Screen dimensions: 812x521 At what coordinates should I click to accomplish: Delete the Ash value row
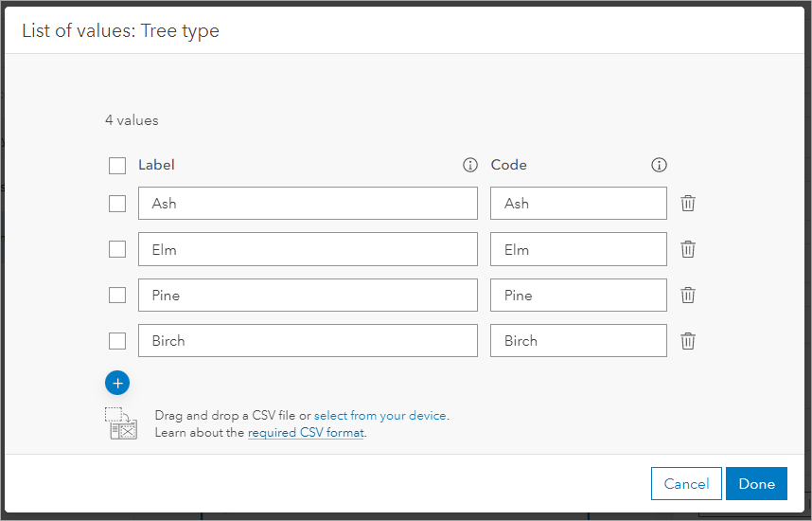688,204
